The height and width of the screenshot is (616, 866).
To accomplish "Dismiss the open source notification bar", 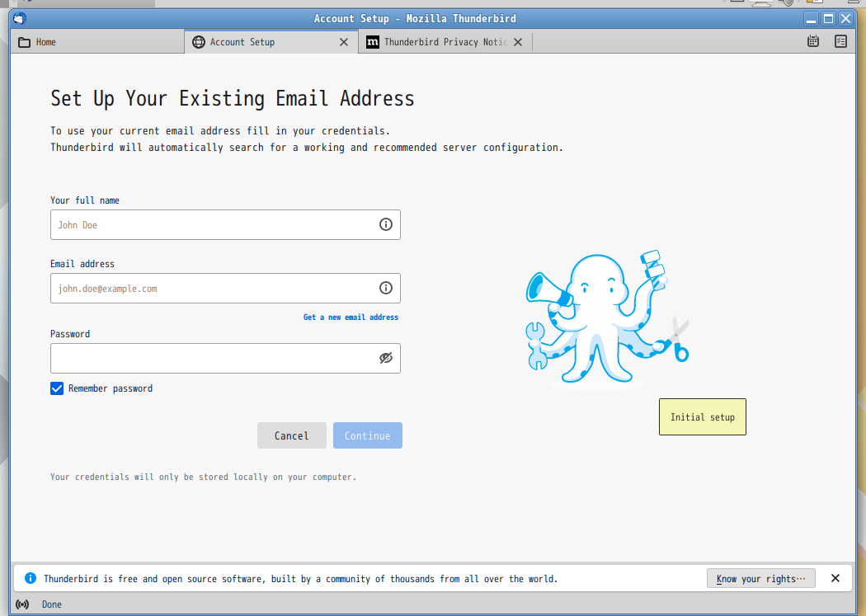I will tap(835, 578).
